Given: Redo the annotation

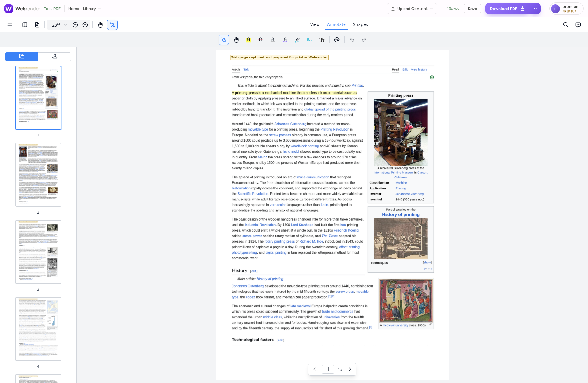Looking at the screenshot, I should click(x=364, y=40).
